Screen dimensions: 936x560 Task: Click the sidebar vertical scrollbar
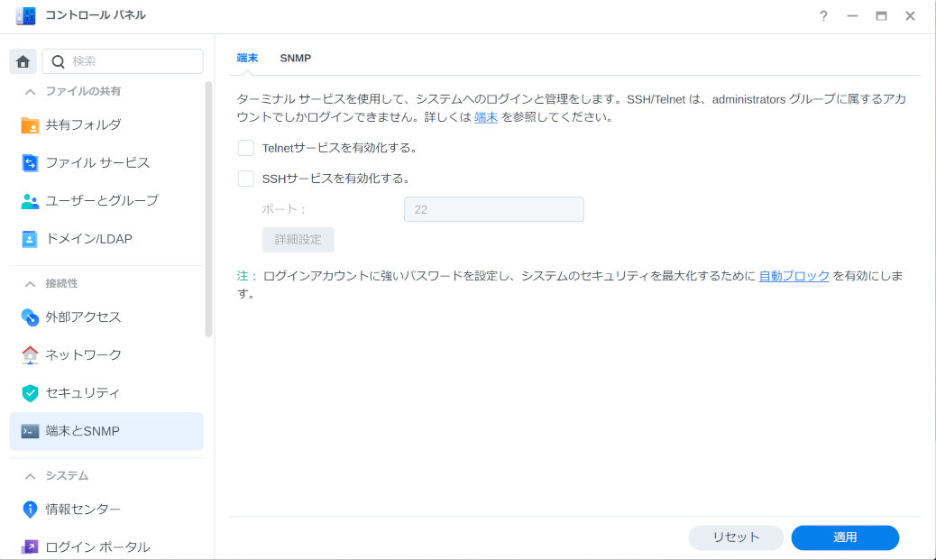click(208, 209)
